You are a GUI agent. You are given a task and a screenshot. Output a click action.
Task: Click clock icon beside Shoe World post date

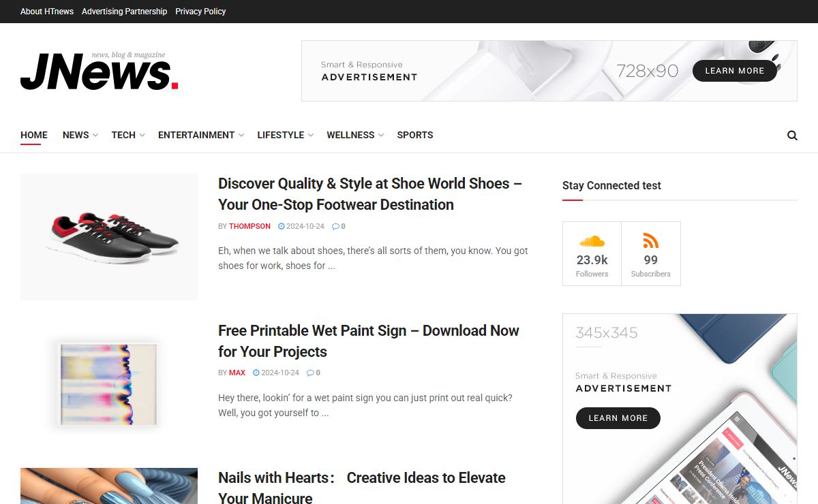282,226
